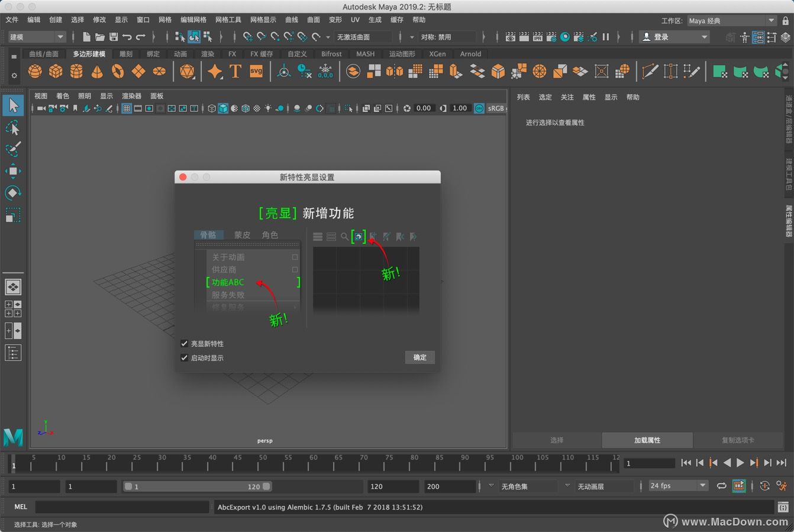Open the shelf options gear menu
794x532 pixels.
14,75
